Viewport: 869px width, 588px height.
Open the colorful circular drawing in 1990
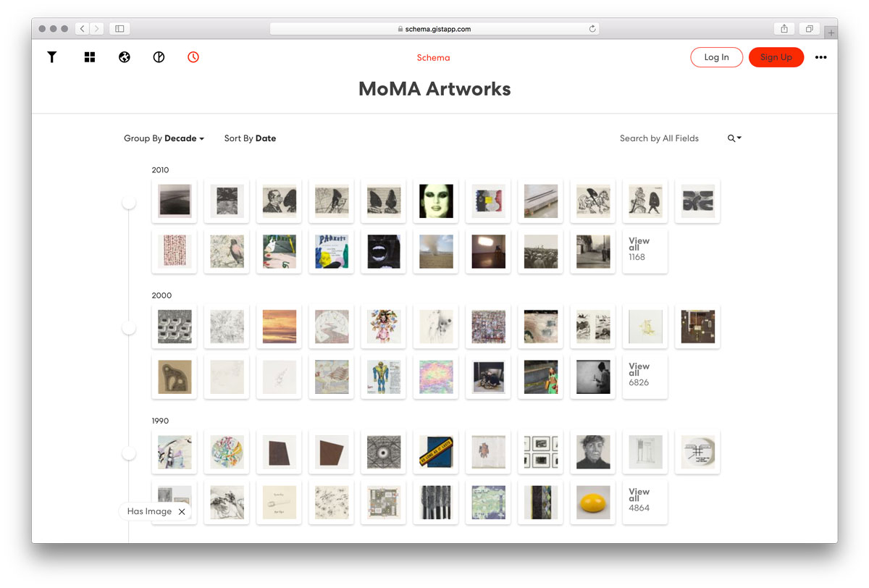click(x=227, y=452)
